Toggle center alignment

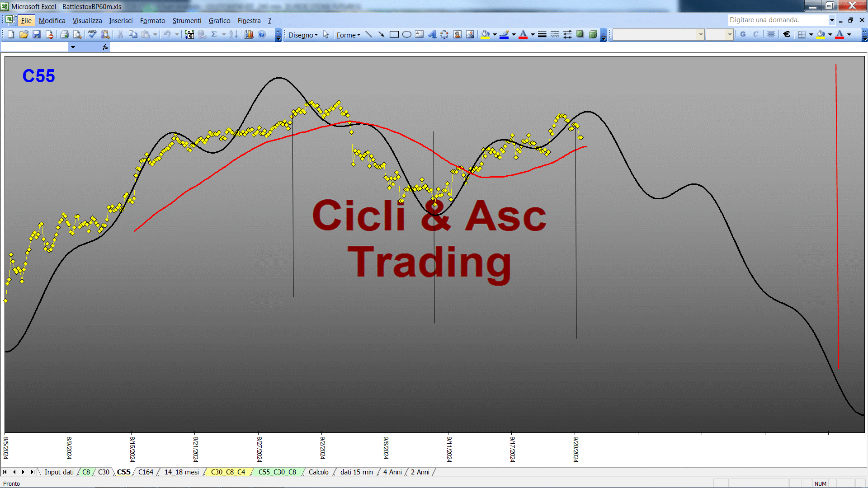771,34
